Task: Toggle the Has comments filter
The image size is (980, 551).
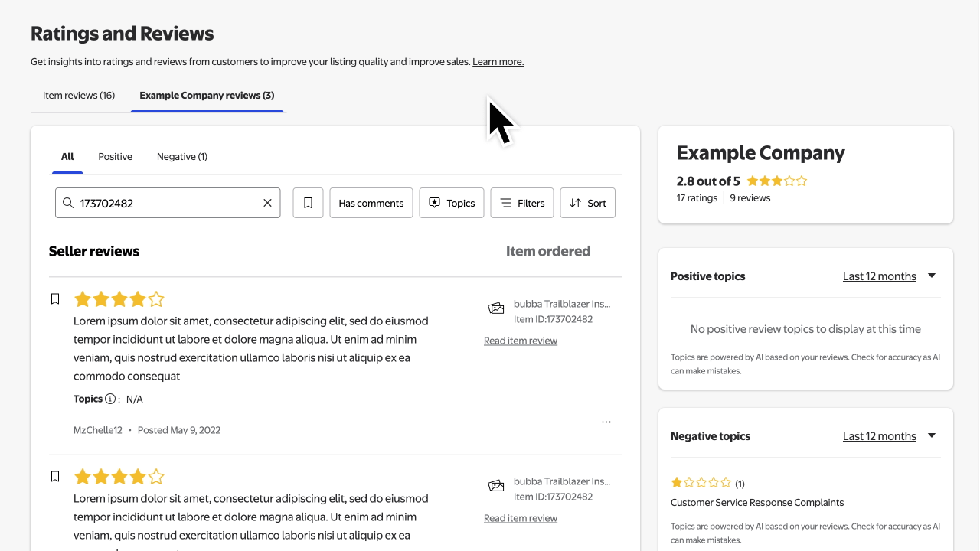Action: (371, 203)
